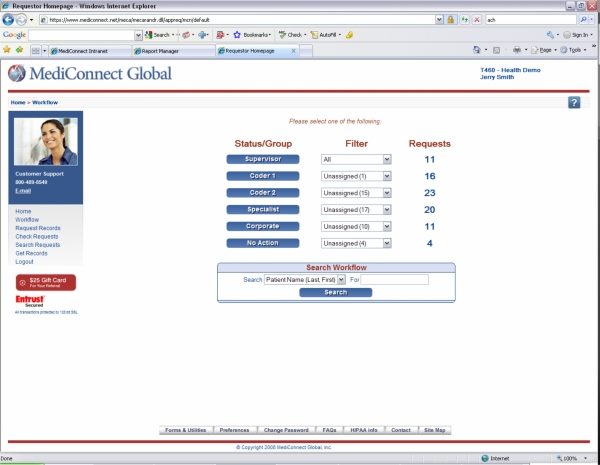Screen dimensions: 600x465
Task: Click the Forms & Utilities footer button
Action: point(186,430)
